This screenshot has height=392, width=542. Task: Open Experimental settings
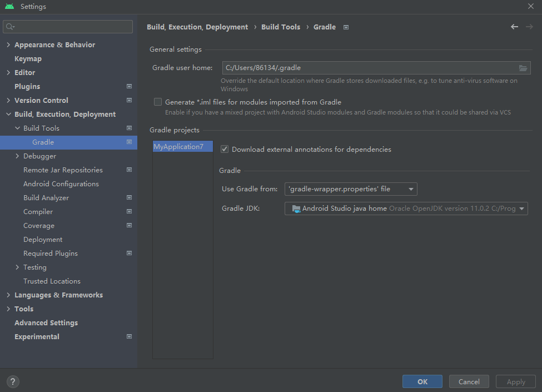(x=37, y=337)
